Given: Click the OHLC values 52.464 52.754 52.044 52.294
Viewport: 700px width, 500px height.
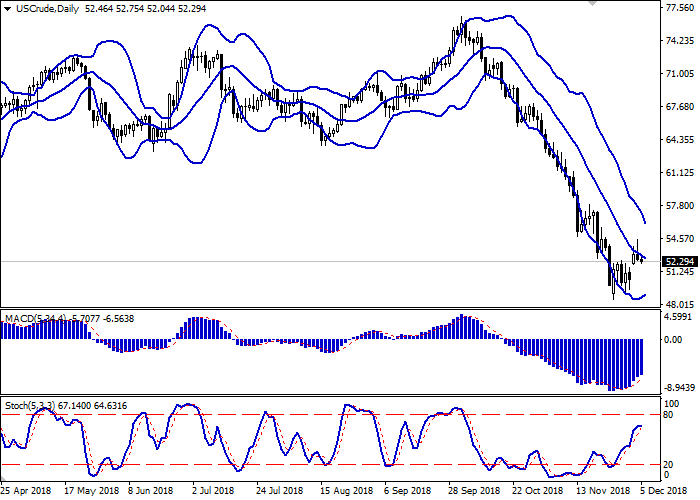Looking at the screenshot, I should (x=145, y=8).
